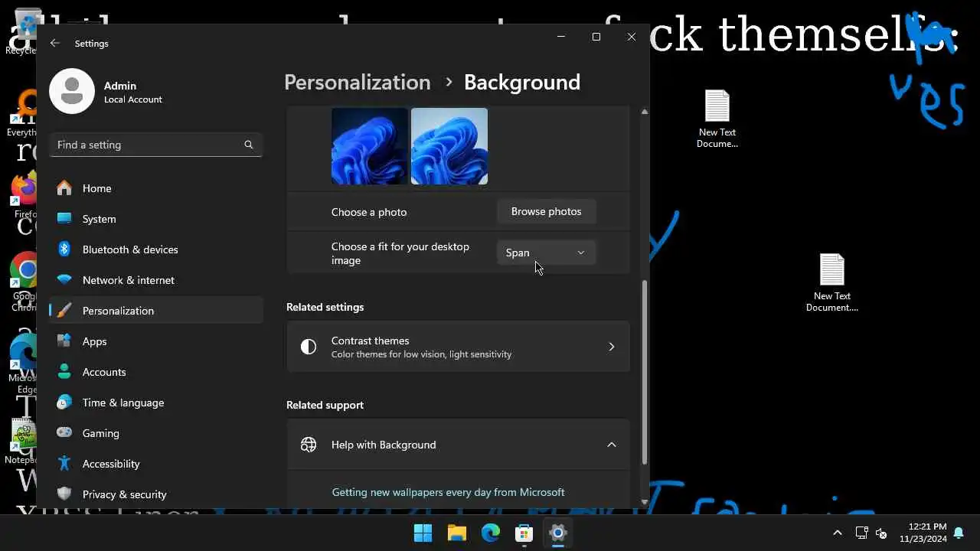The height and width of the screenshot is (551, 980).
Task: Click the muted volume tray icon
Action: point(881,533)
